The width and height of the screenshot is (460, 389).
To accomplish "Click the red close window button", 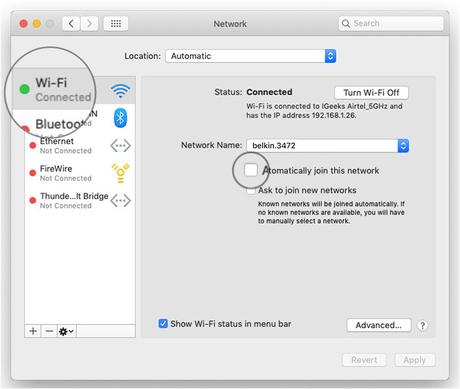I will (x=24, y=24).
